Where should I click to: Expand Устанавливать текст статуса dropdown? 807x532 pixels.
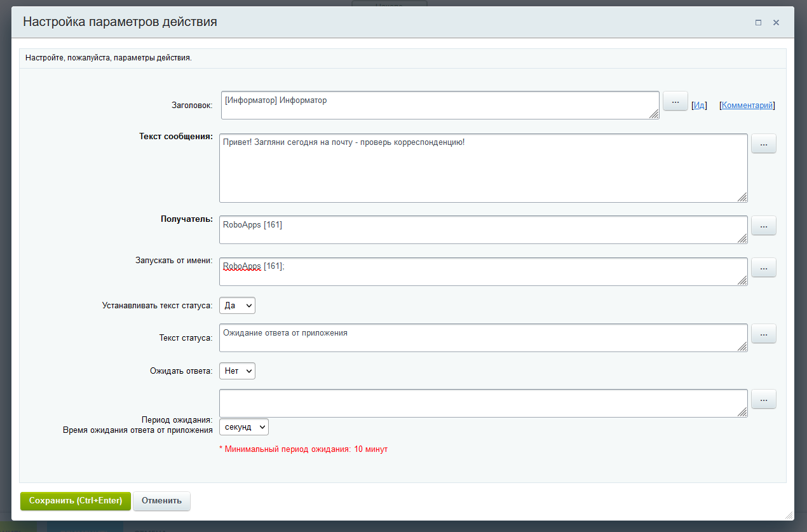[237, 306]
